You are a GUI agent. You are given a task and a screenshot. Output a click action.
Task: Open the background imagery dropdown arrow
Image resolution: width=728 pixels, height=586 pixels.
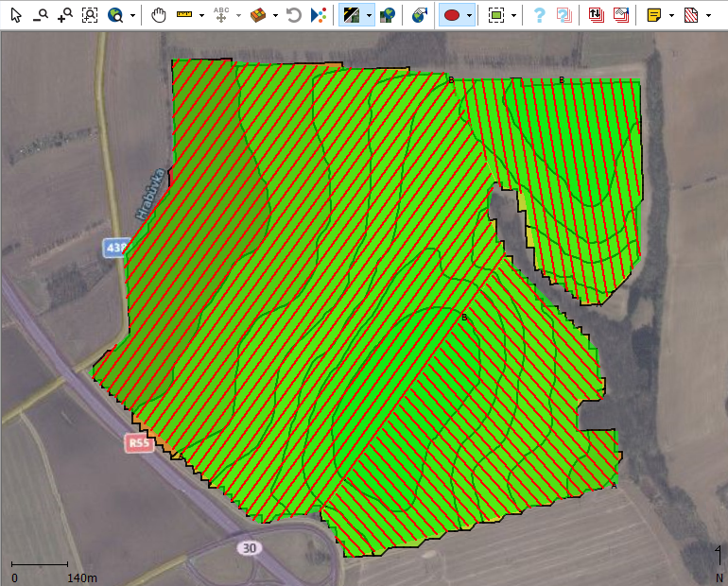tap(369, 16)
